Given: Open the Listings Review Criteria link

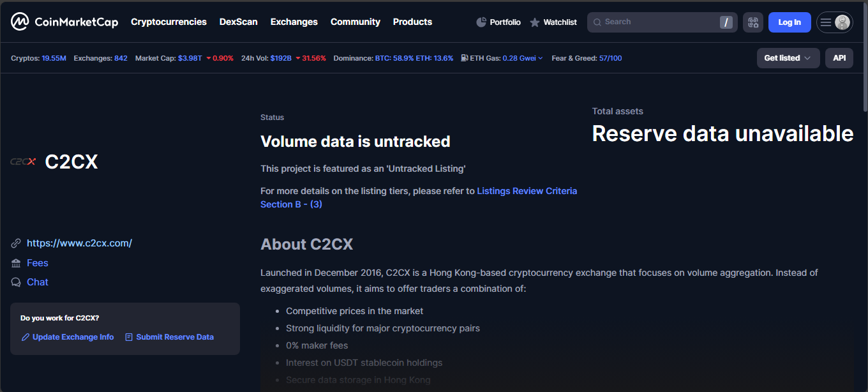Looking at the screenshot, I should 527,191.
